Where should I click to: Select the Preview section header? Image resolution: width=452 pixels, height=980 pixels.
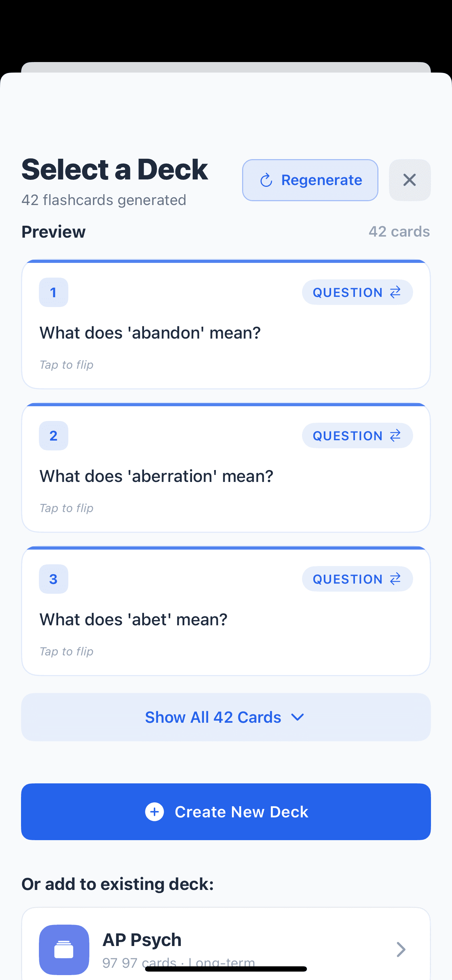[53, 231]
